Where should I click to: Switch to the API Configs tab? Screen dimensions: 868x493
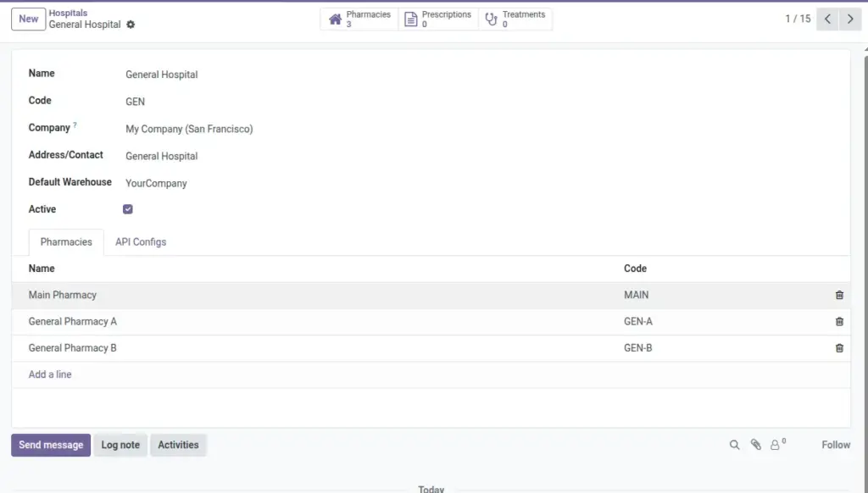(x=141, y=241)
